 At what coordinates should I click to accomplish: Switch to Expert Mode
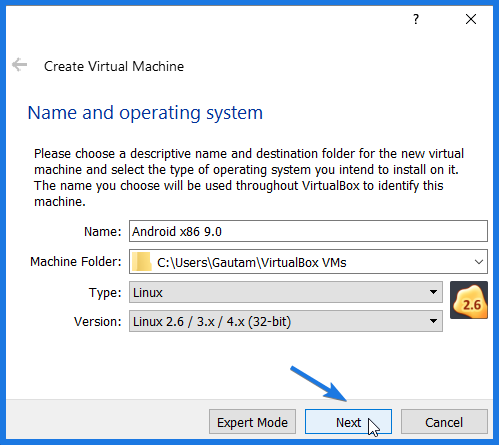[x=252, y=422]
